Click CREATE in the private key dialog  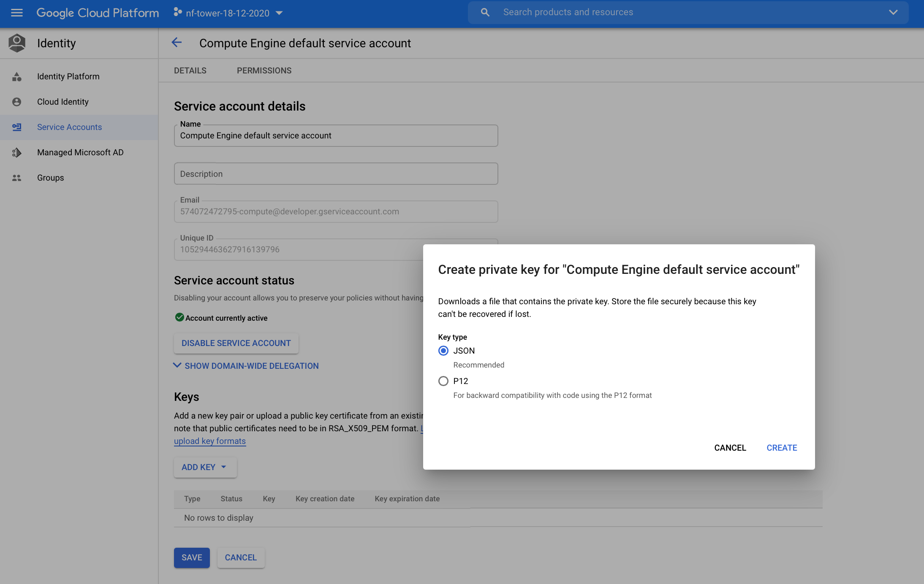point(782,448)
